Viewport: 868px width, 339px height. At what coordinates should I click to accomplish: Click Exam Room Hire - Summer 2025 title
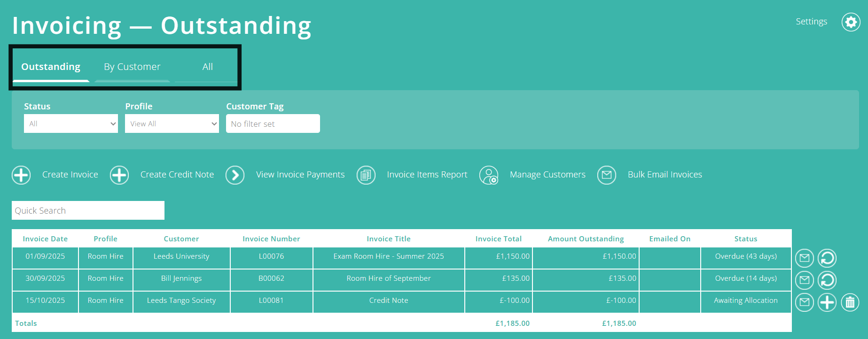pos(389,256)
